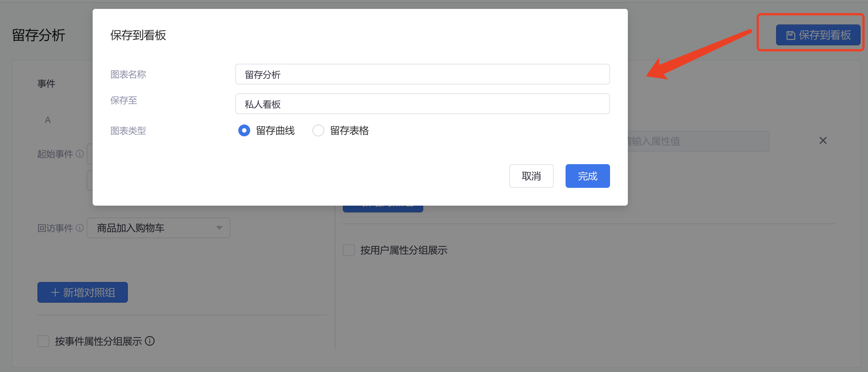Image resolution: width=868 pixels, height=372 pixels.
Task: Click the save icon in 保存到看板 button
Action: [x=791, y=35]
